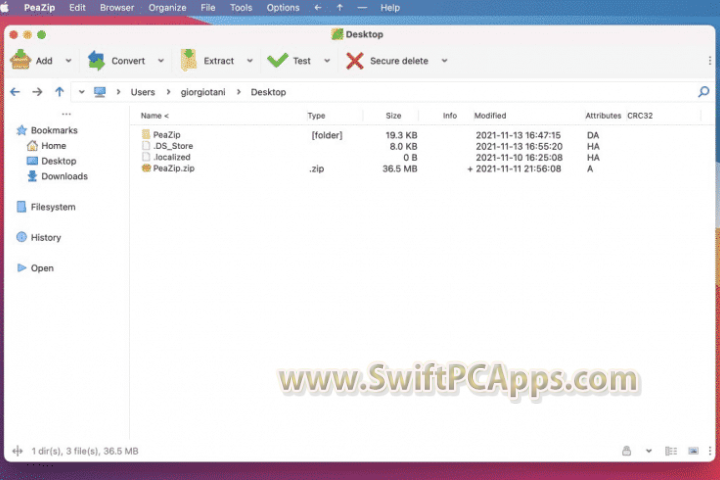Open the PeaZip application menu
720x480 pixels.
point(39,8)
